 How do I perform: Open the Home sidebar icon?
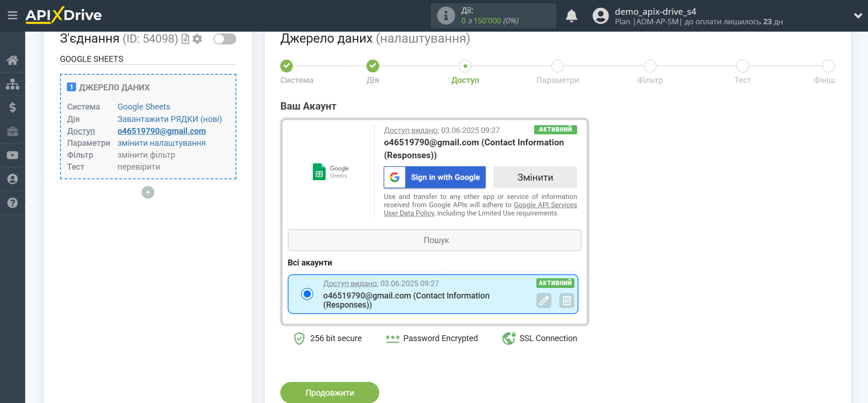tap(12, 60)
